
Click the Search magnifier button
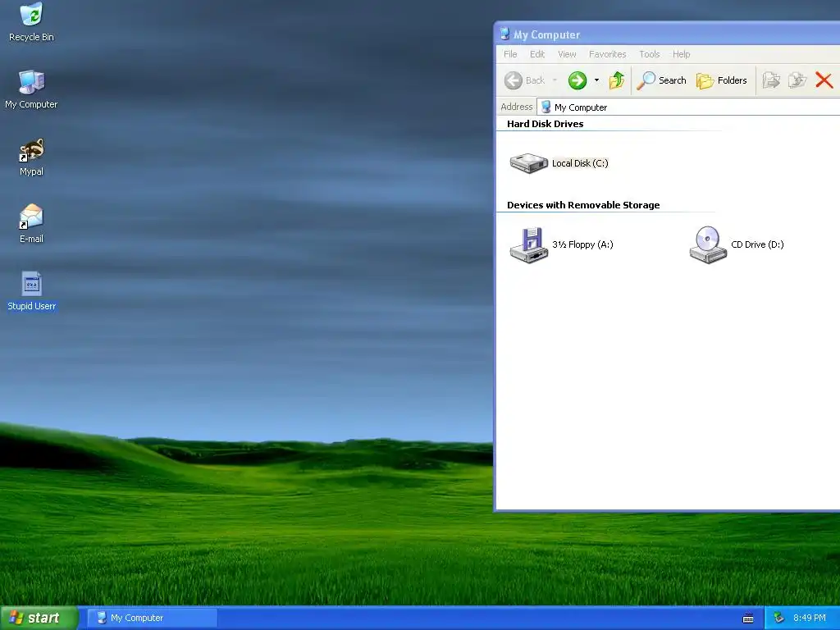click(x=662, y=80)
